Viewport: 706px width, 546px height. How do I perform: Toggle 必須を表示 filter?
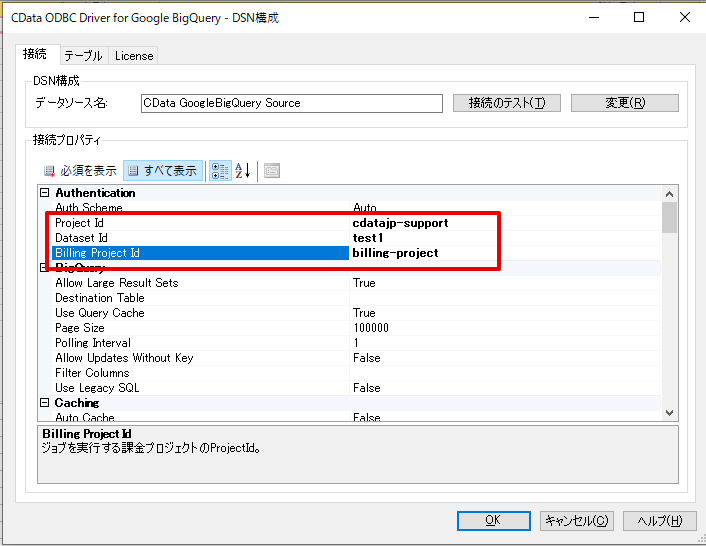80,171
